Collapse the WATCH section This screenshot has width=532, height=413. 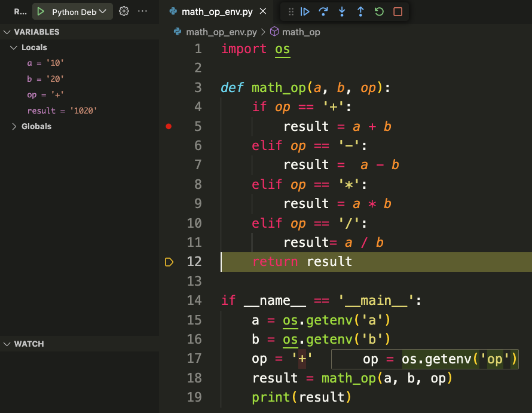(x=7, y=344)
